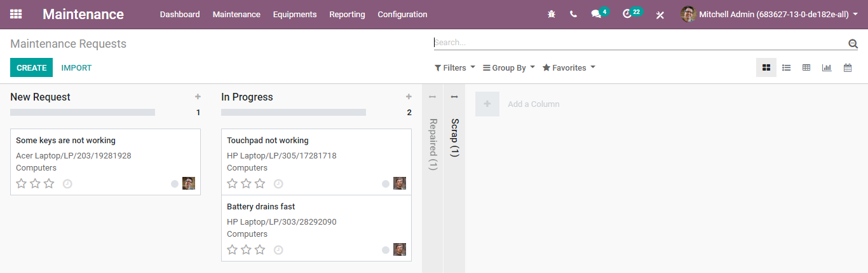Click In Progress column progress bar
The width and height of the screenshot is (868, 273).
[294, 112]
